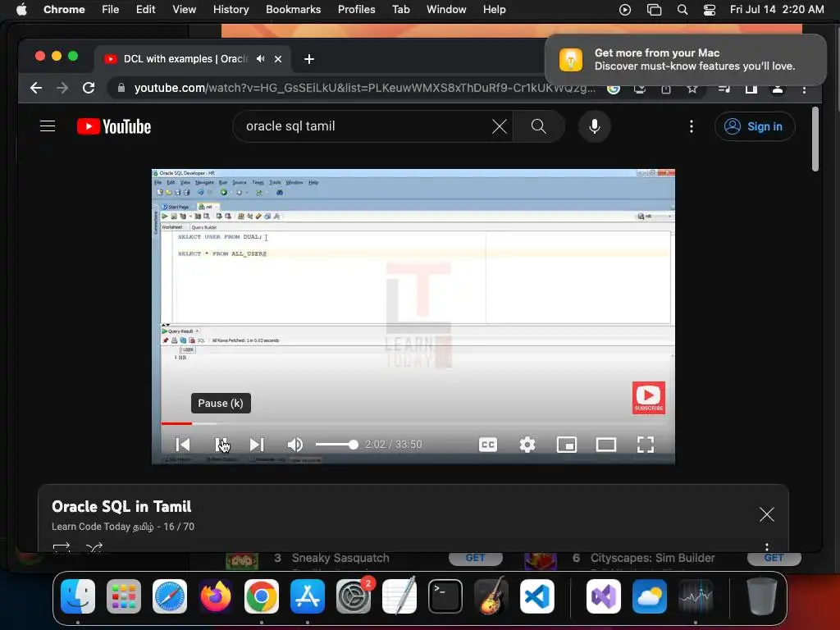The image size is (840, 630).
Task: Open the YouTube hamburger guide menu
Action: pyautogui.click(x=48, y=126)
